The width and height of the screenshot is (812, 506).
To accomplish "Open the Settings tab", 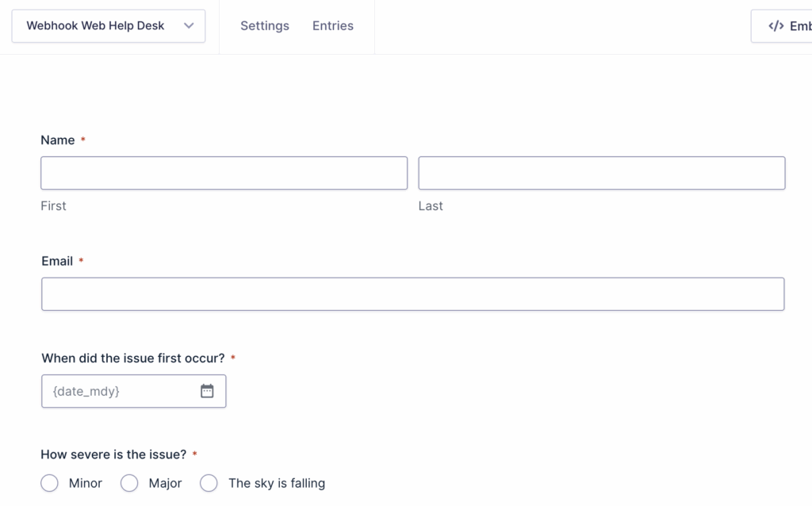I will click(x=265, y=26).
